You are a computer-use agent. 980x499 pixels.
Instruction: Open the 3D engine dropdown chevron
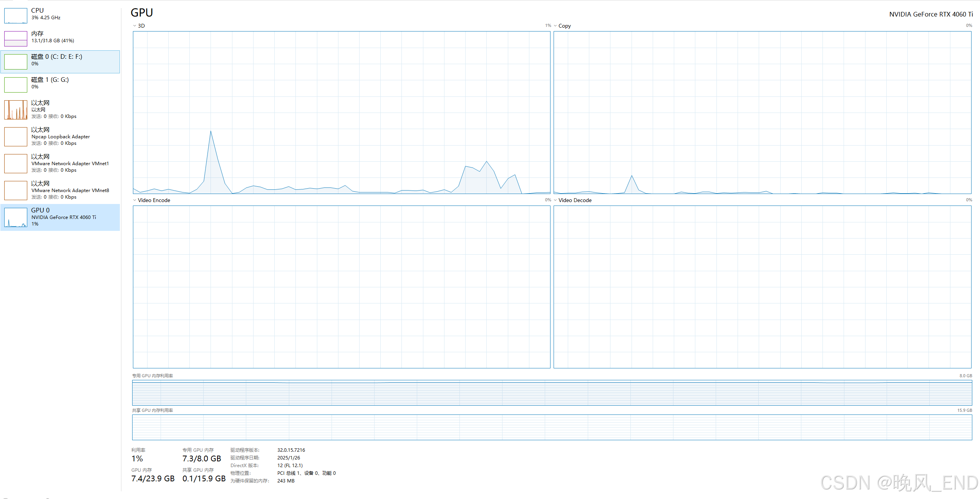click(x=135, y=26)
